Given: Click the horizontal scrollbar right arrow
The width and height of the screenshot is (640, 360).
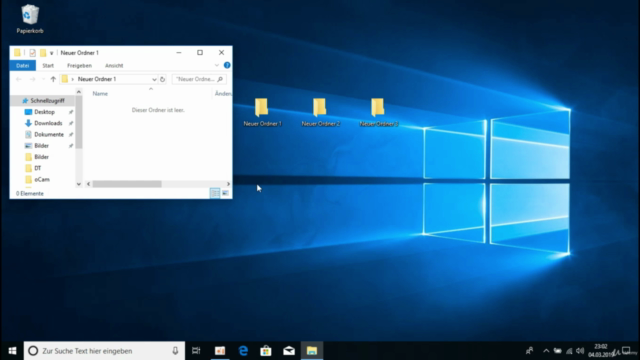Looking at the screenshot, I should [x=228, y=184].
